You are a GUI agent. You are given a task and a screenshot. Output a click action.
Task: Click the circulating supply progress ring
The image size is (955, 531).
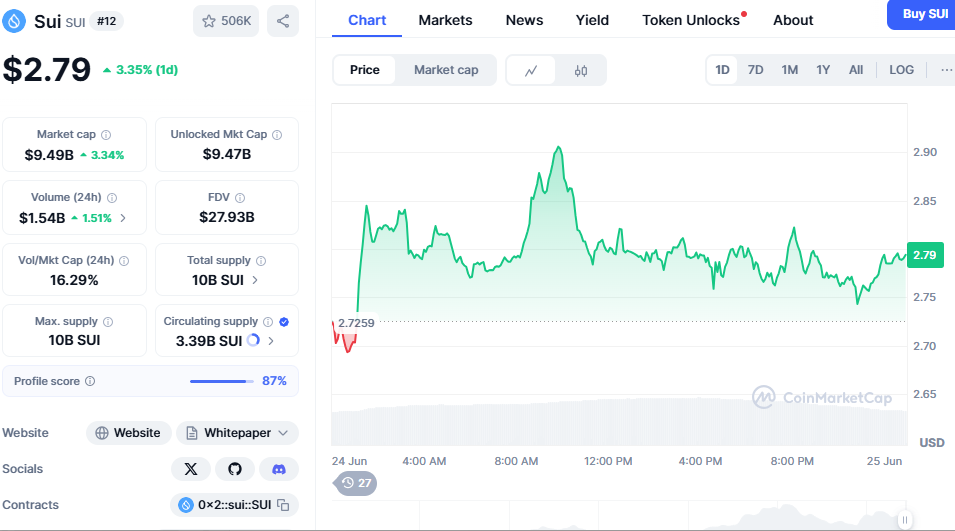[253, 340]
